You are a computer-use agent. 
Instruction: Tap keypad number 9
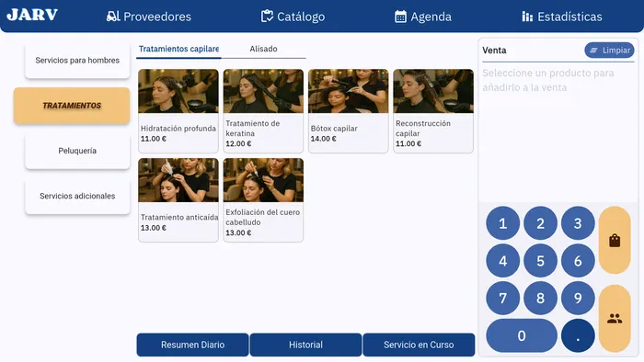pyautogui.click(x=578, y=298)
